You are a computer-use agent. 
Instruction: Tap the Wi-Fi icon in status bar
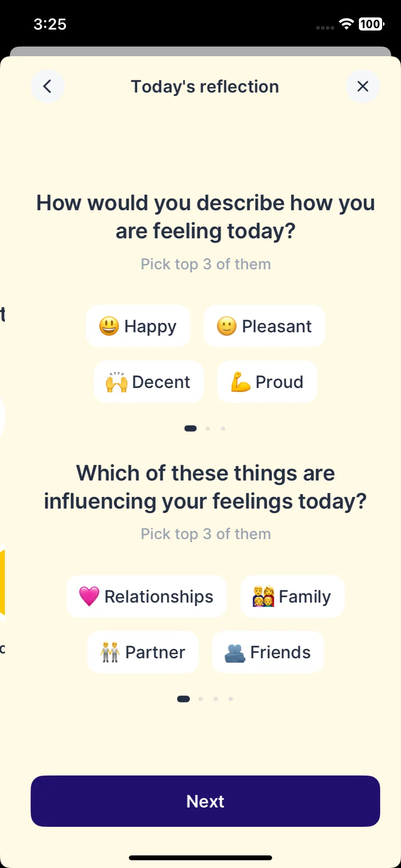point(346,24)
